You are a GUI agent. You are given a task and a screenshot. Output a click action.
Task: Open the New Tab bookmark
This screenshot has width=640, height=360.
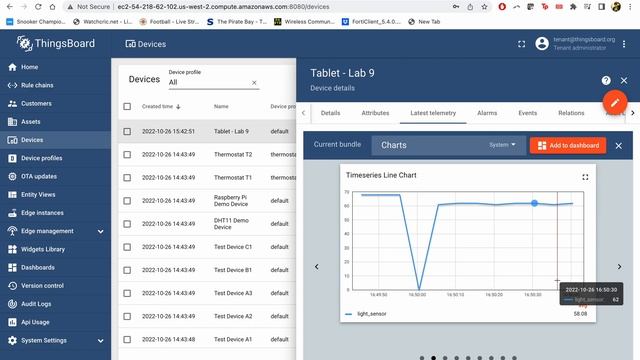(424, 22)
